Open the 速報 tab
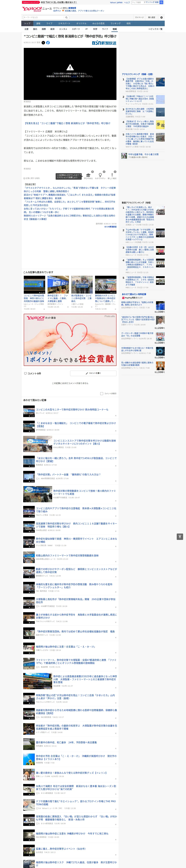Screen dimensions: 186x868 pos(38,24)
